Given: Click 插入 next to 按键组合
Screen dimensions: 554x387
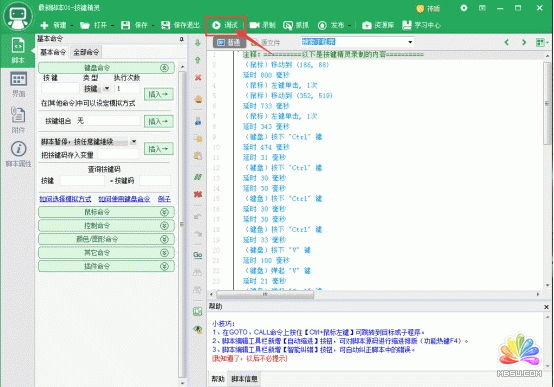Looking at the screenshot, I should pos(159,121).
